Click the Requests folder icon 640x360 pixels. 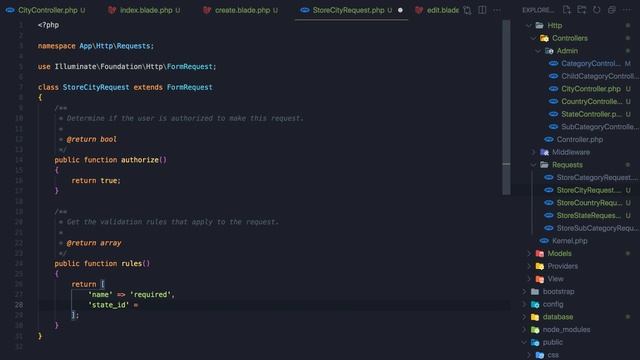click(x=544, y=164)
